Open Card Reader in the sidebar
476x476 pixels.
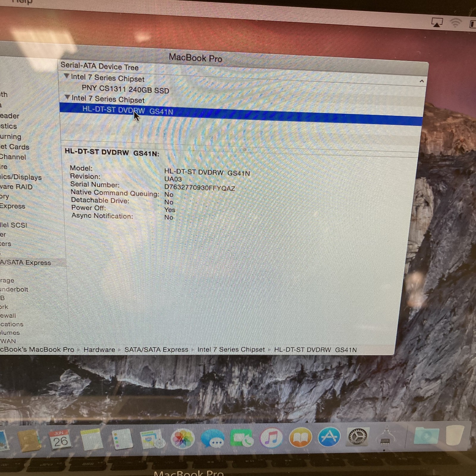[10, 116]
